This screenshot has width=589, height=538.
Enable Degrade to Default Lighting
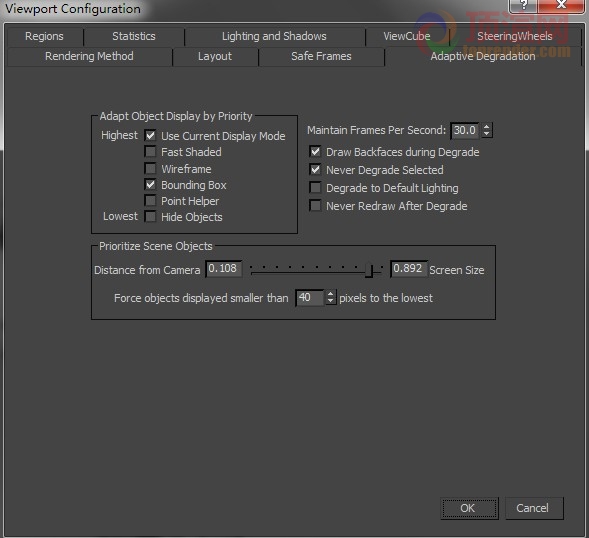click(315, 187)
